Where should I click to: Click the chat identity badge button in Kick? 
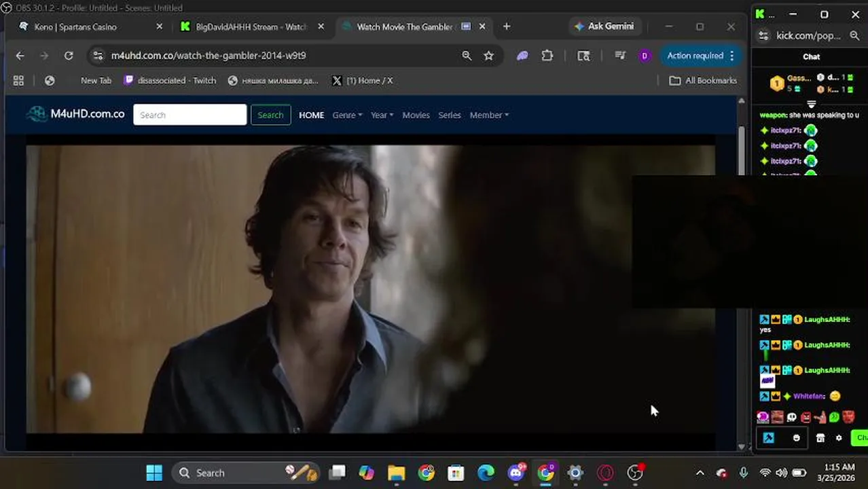click(x=768, y=438)
